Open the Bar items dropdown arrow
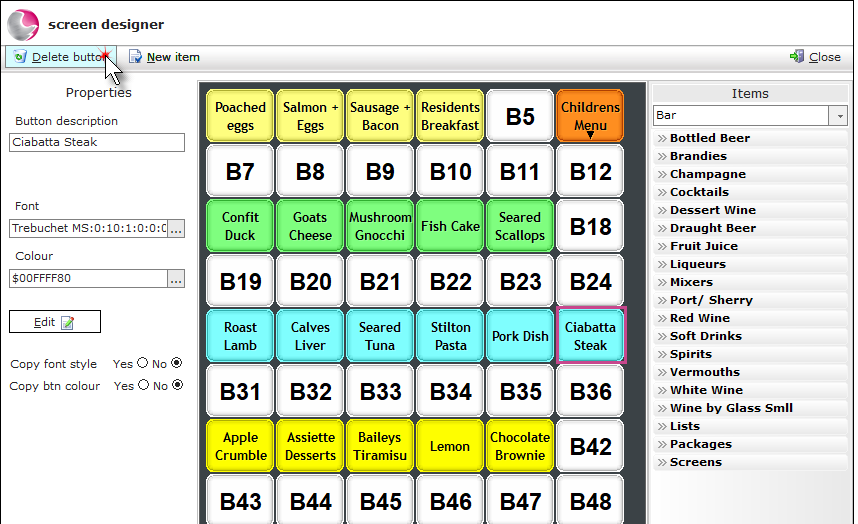Viewport: 858px width, 524px height. 839,116
